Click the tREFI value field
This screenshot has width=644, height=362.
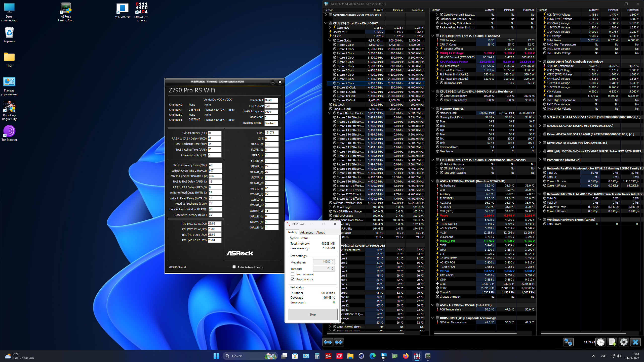point(271,133)
